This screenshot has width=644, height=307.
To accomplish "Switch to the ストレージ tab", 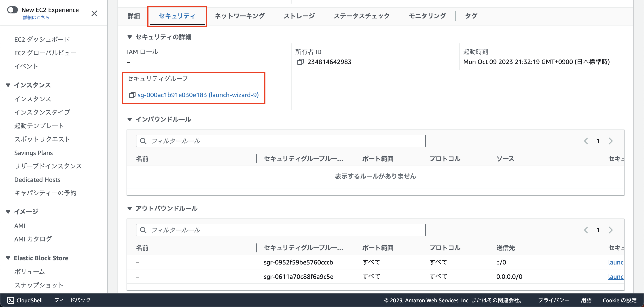I will [299, 16].
